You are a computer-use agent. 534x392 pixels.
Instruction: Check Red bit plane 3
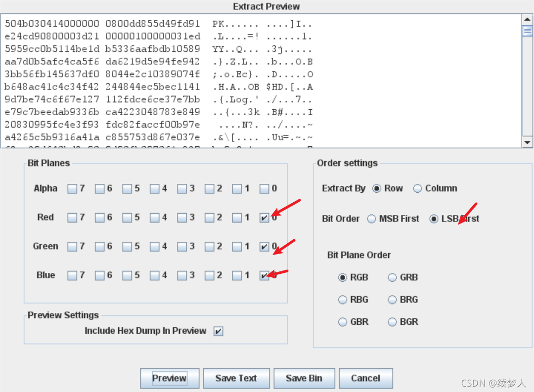182,218
